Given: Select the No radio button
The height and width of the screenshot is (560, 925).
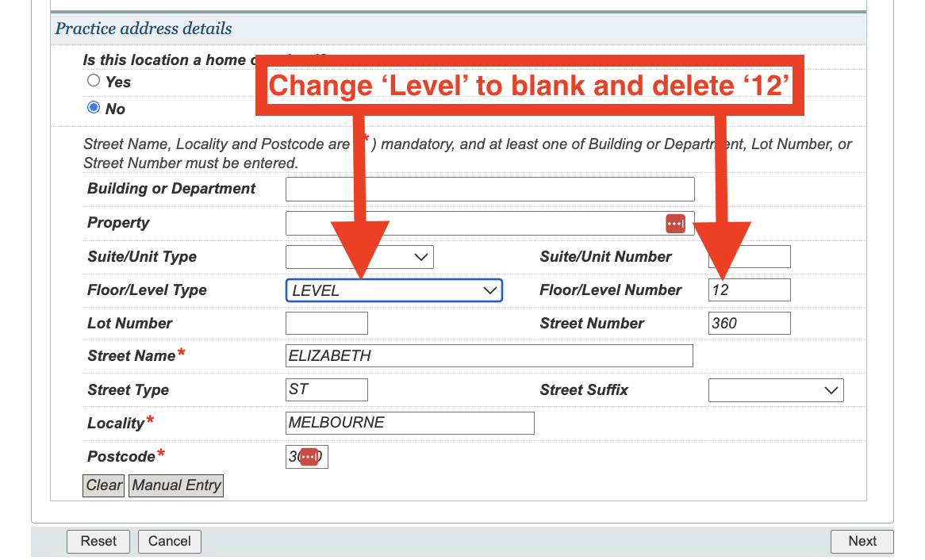Looking at the screenshot, I should coord(93,108).
